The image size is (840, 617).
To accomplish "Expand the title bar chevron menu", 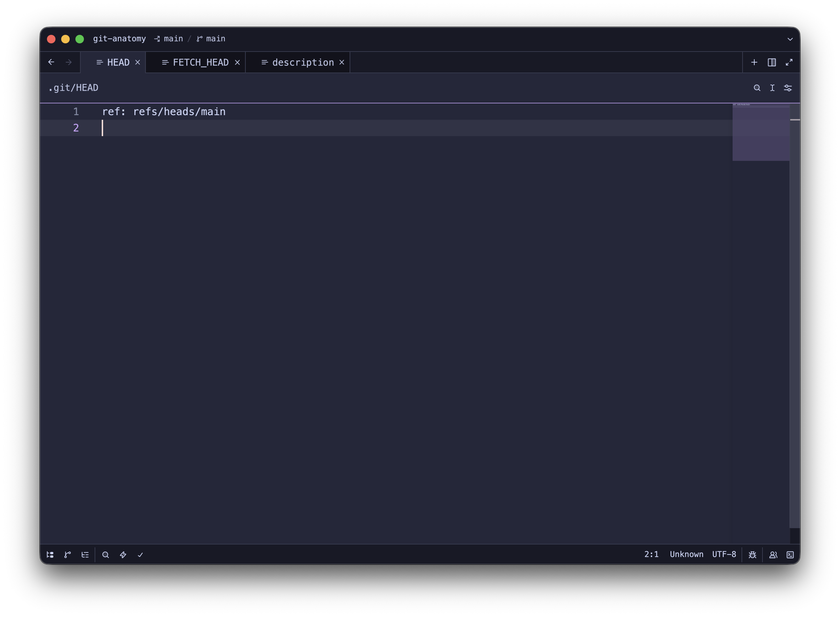I will coord(790,39).
